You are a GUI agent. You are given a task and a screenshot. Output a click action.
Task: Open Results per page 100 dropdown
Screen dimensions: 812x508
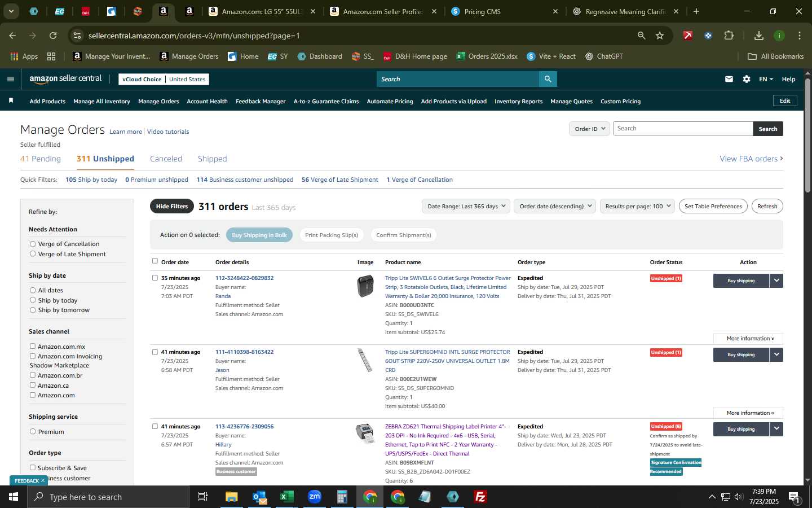click(637, 206)
